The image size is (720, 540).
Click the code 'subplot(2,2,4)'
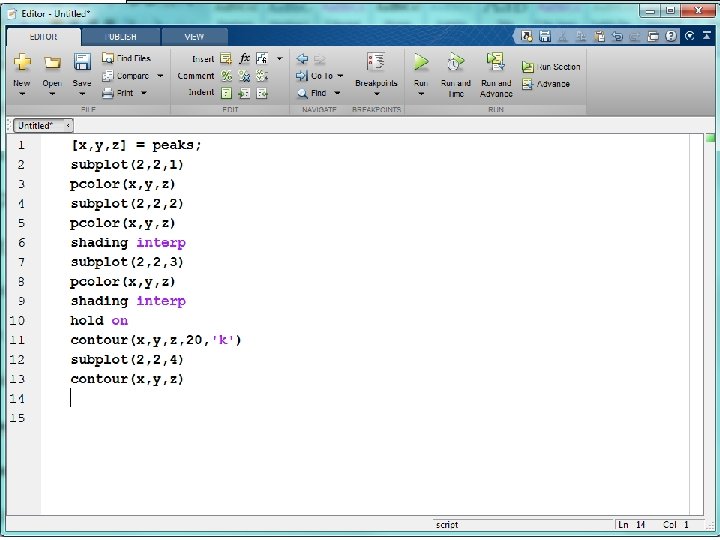127,360
